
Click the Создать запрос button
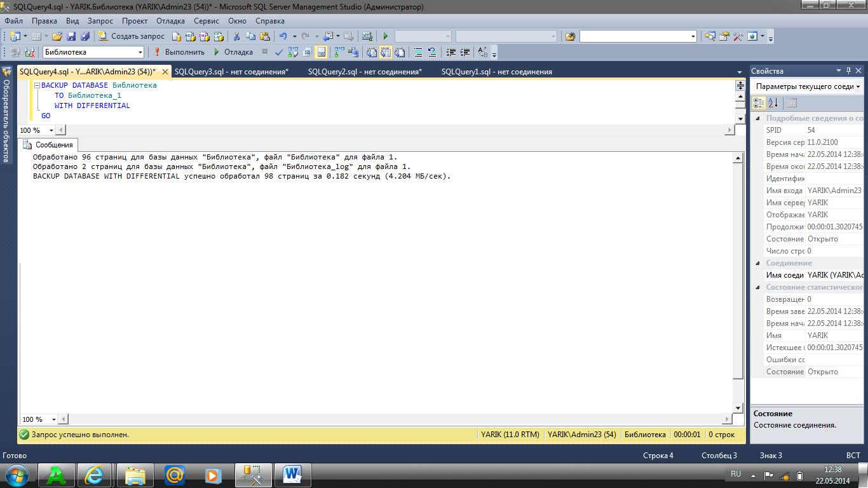pos(131,36)
